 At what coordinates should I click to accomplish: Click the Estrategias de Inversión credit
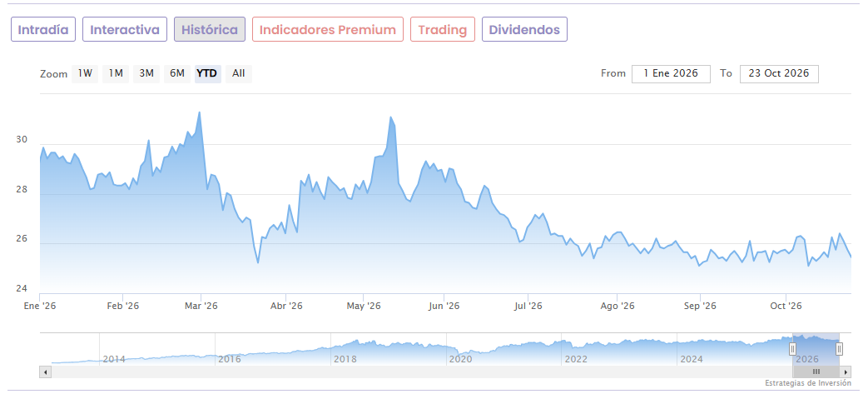(x=807, y=383)
